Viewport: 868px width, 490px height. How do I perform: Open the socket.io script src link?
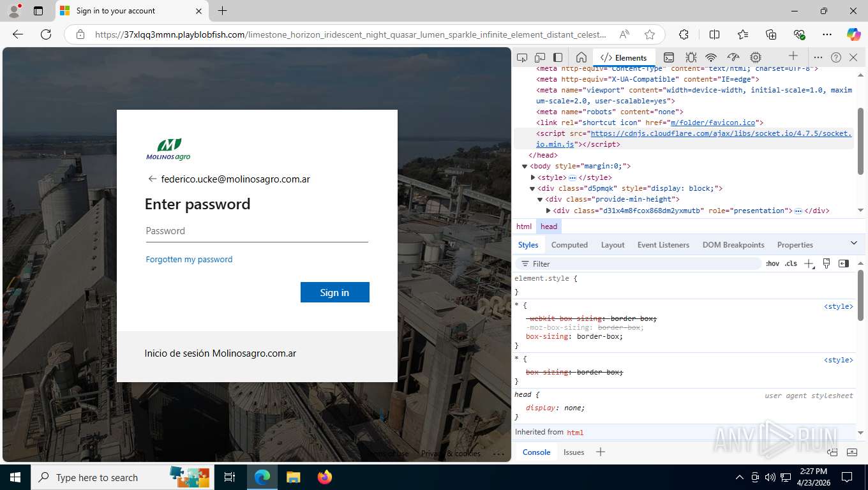click(x=694, y=139)
